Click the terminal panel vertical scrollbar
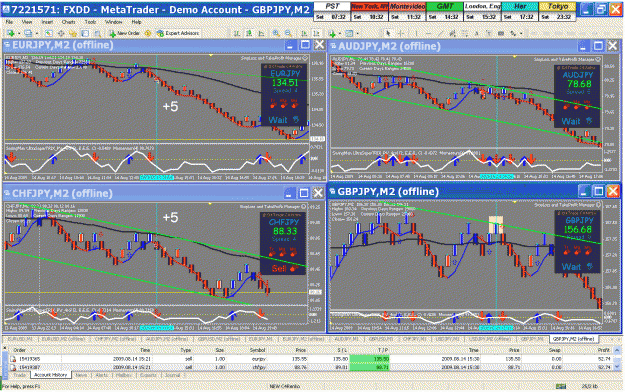The width and height of the screenshot is (625, 392). [617, 359]
